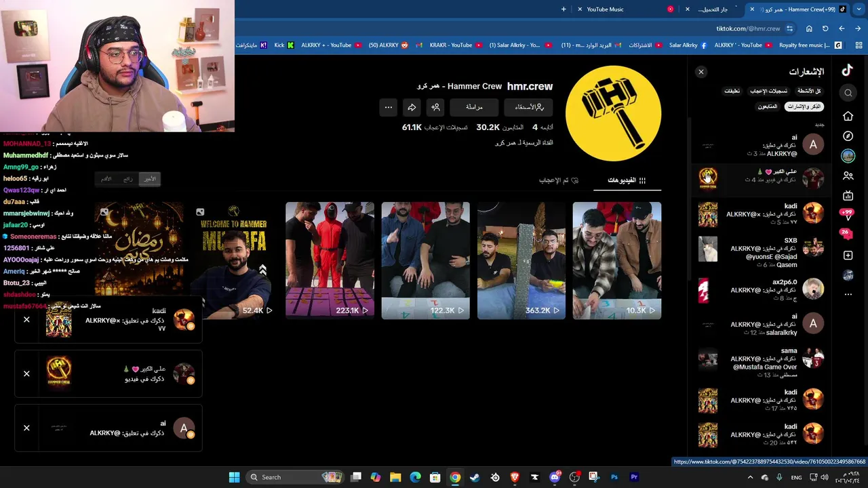Screen dimensions: 868x488
Task: Switch to the Liked tab on profile
Action: 559,180
